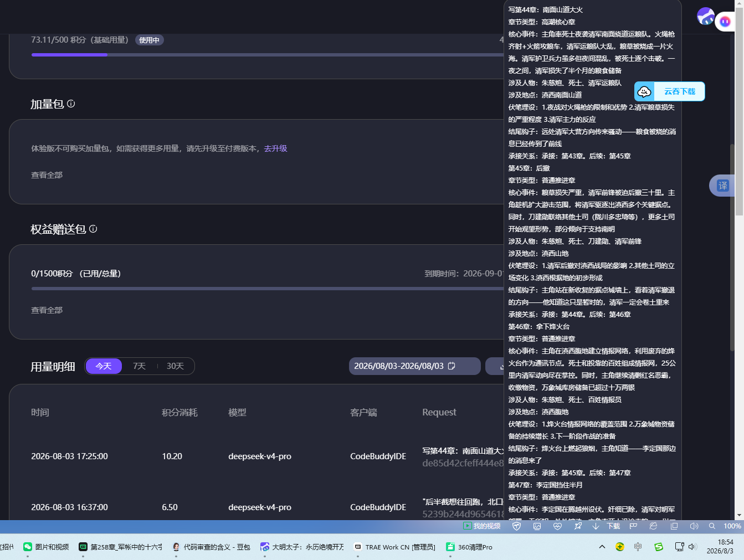The image size is (744, 560).
Task: Click CodeBuddyIDE in the 16:37:00 row
Action: (378, 507)
